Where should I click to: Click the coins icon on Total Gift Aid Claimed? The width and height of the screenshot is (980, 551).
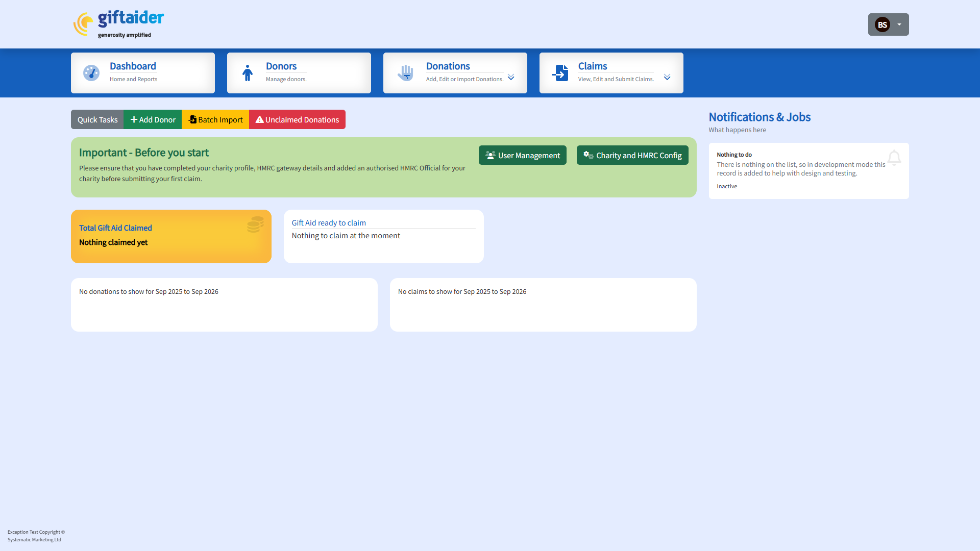click(x=255, y=224)
